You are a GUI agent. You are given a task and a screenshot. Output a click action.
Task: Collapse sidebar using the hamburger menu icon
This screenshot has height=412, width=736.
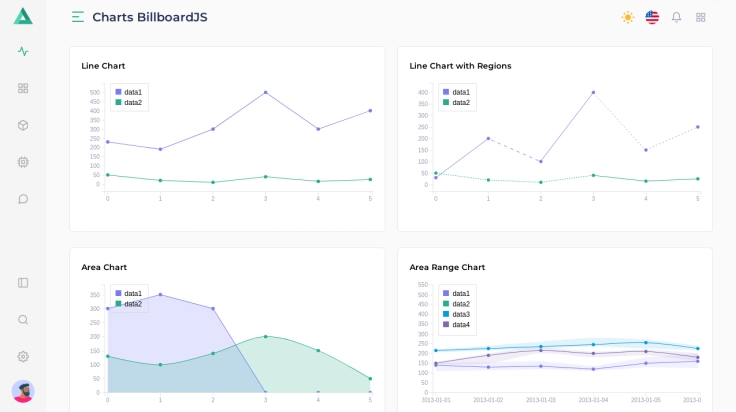[x=78, y=17]
